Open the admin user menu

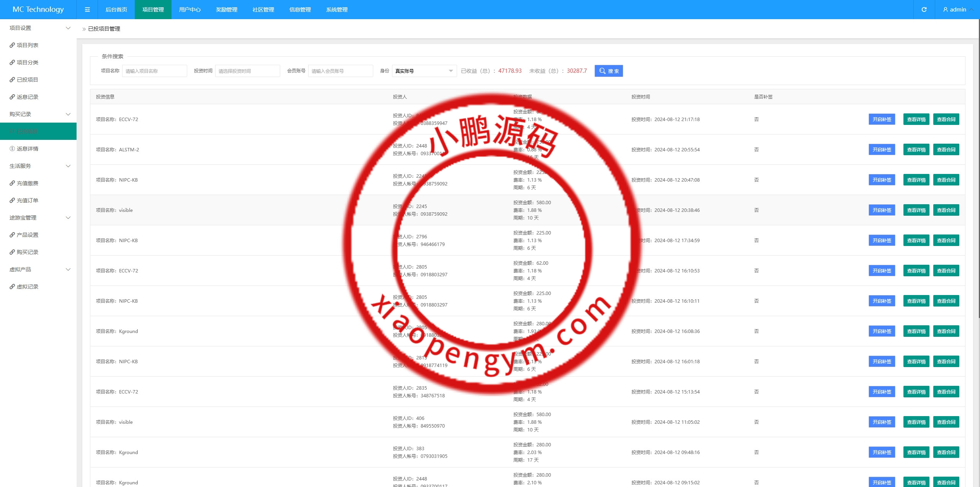[957, 10]
